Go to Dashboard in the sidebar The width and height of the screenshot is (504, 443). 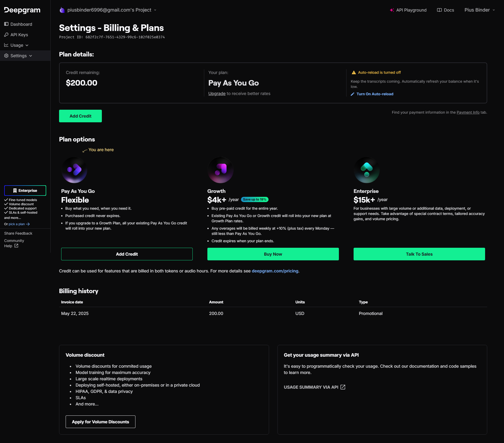coord(21,24)
